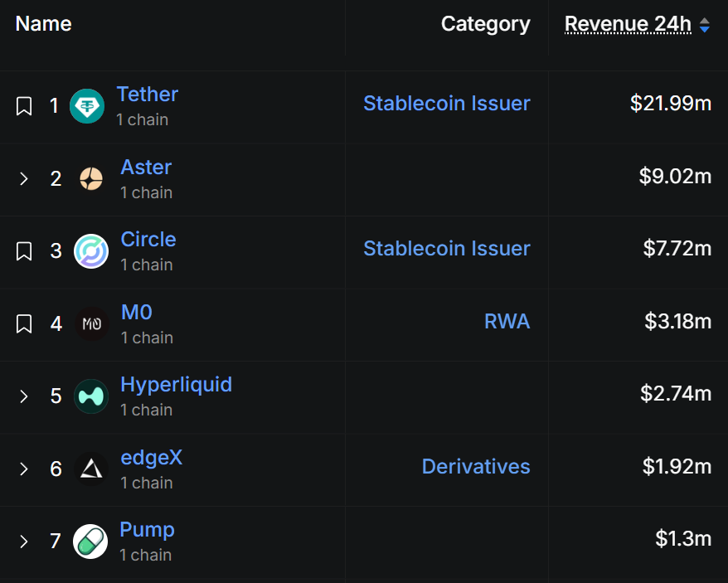Click the Circle logo icon
Viewport: 728px width, 583px height.
click(x=91, y=251)
